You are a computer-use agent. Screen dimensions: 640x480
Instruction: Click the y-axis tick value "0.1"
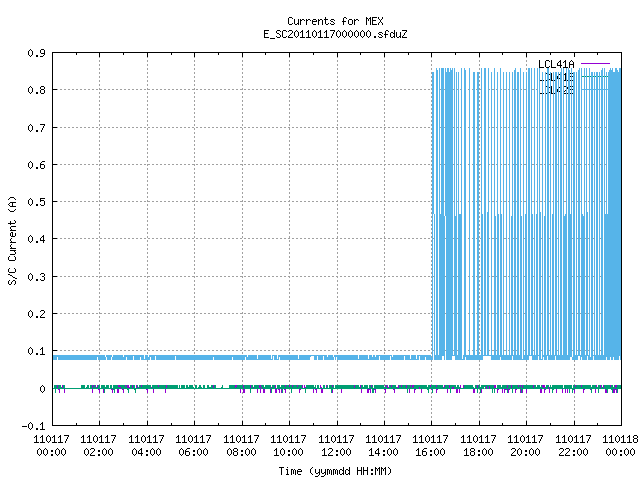(36, 351)
